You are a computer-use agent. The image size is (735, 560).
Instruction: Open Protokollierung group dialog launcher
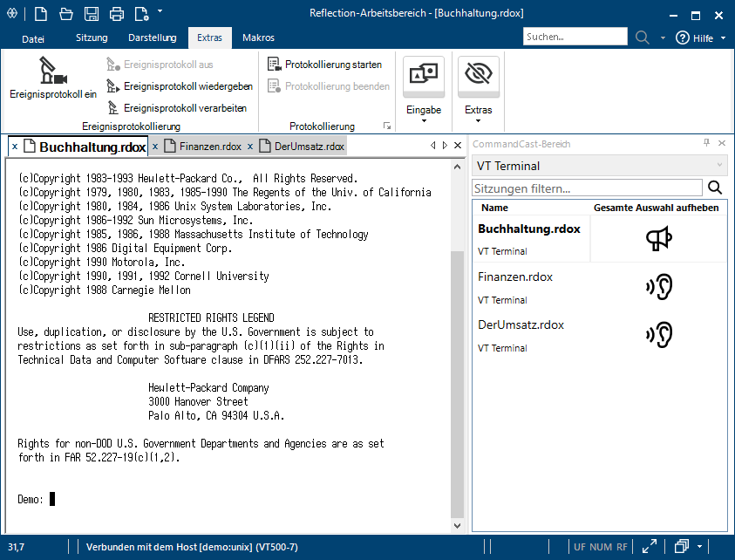tap(387, 126)
